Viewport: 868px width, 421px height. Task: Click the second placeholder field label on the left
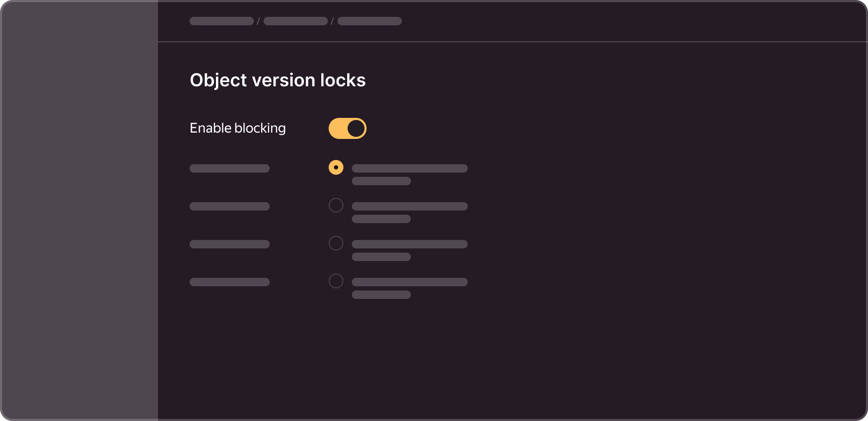(230, 206)
